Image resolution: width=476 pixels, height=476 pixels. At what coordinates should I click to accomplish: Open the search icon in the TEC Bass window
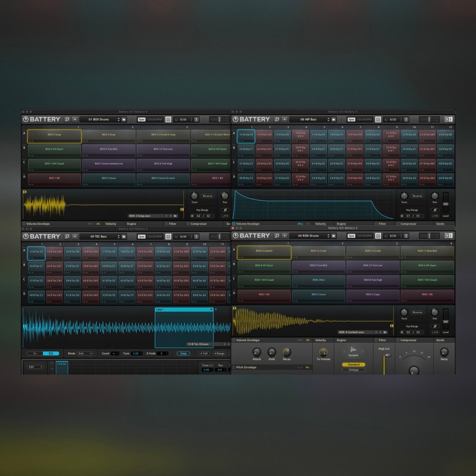click(x=67, y=236)
